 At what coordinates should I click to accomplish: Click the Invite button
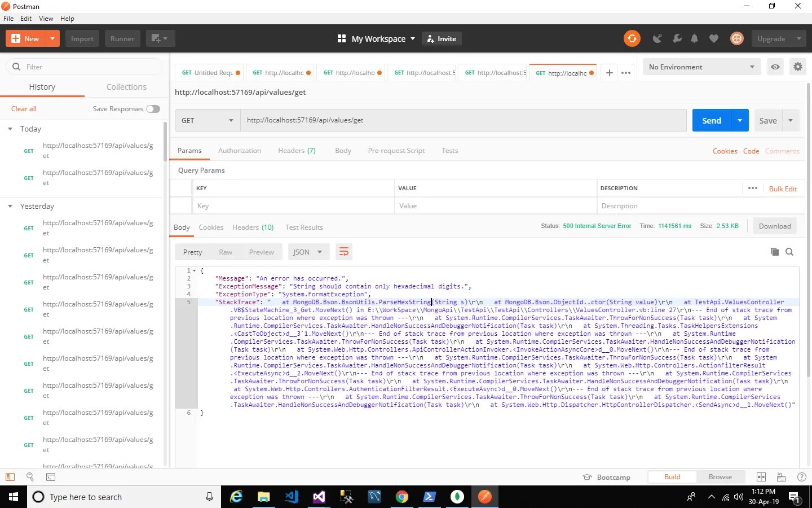point(442,38)
